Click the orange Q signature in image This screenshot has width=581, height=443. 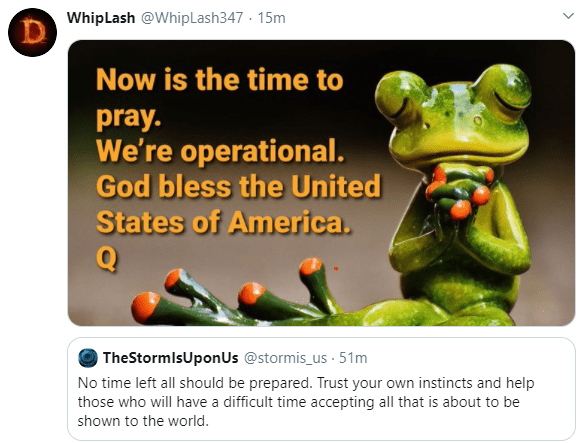[x=106, y=259]
